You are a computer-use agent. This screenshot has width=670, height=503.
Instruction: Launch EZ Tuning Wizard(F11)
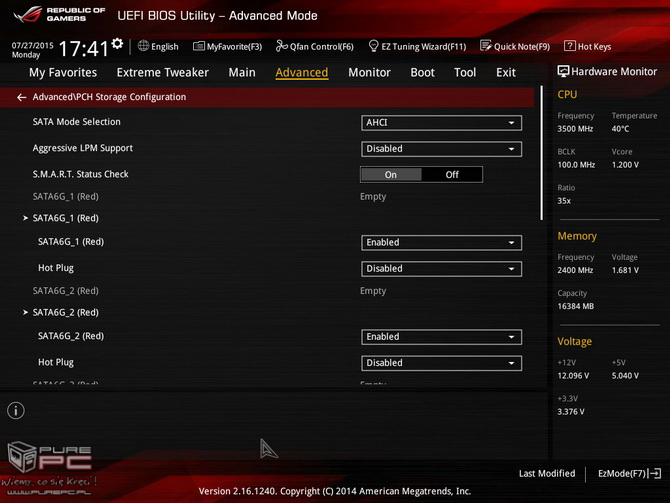click(417, 46)
